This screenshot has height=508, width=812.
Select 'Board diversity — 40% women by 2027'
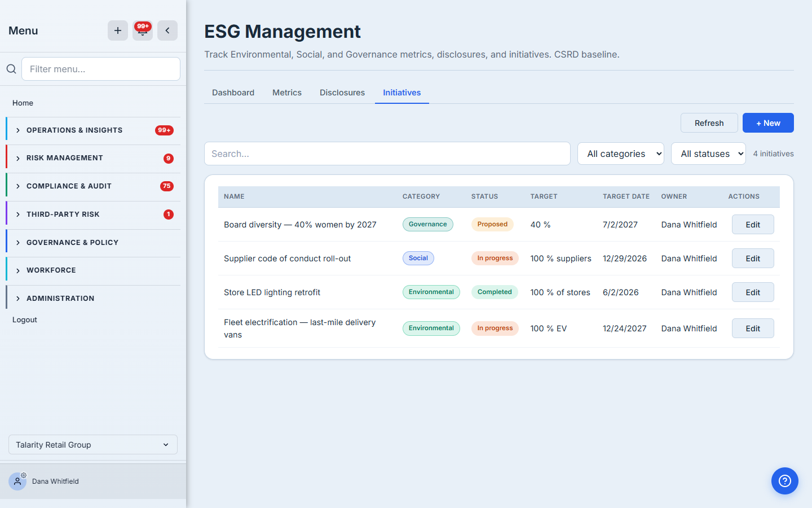pyautogui.click(x=300, y=225)
